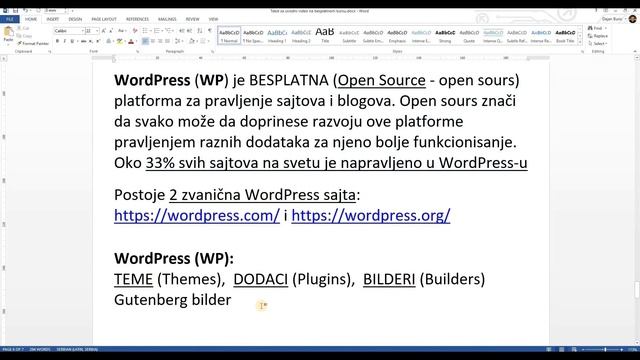Screen dimensions: 640x360
Task: Click the word count in status bar
Action: click(x=40, y=350)
